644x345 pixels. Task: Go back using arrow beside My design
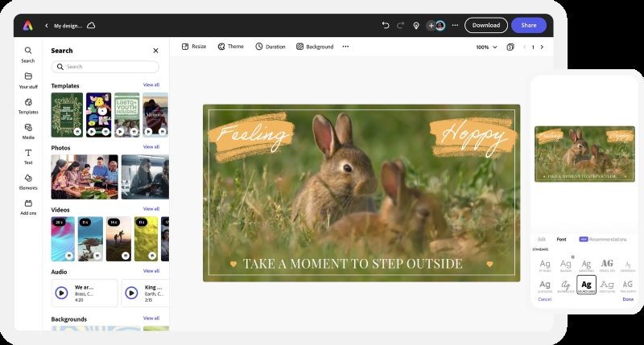point(47,26)
